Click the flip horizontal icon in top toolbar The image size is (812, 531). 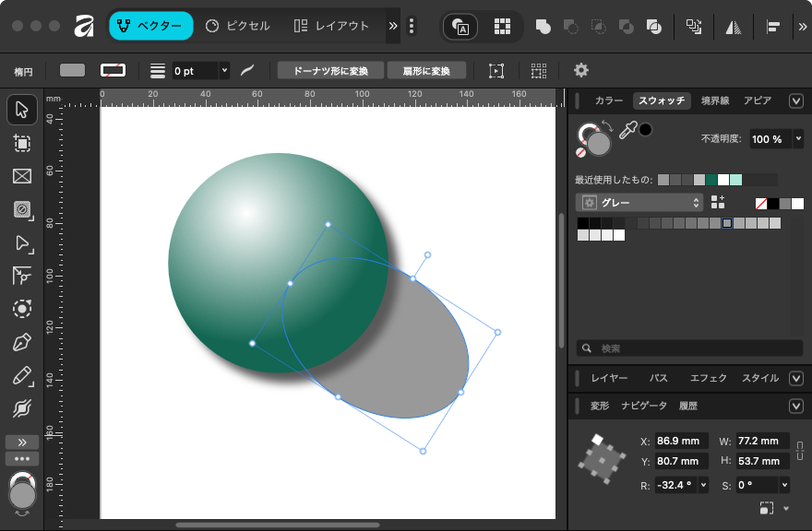coord(734,27)
